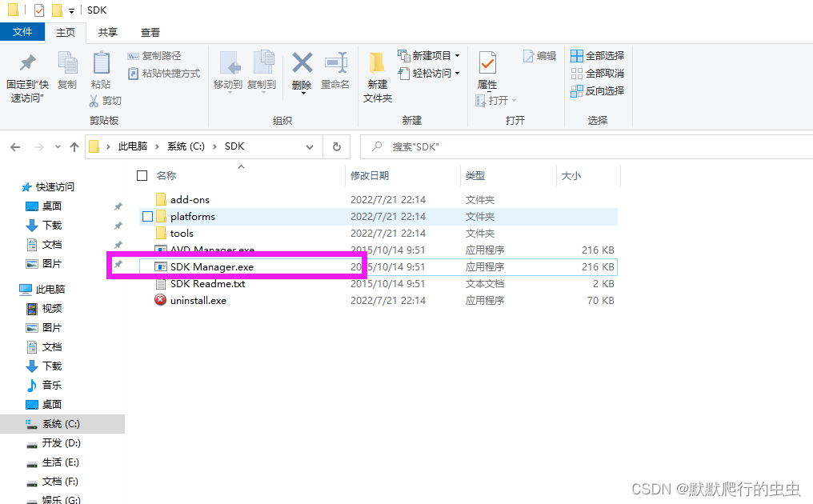Go back with the left arrow
Viewport: 813px width, 504px height.
pos(15,147)
